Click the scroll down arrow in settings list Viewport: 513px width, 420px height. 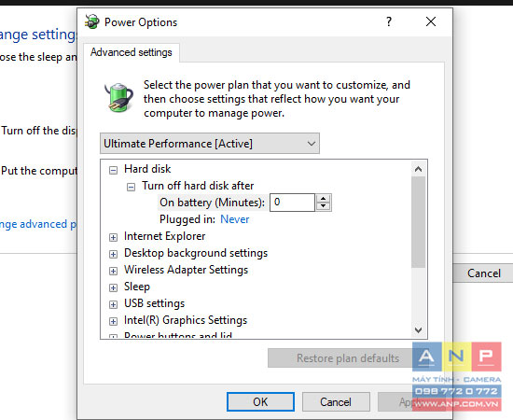pyautogui.click(x=418, y=329)
